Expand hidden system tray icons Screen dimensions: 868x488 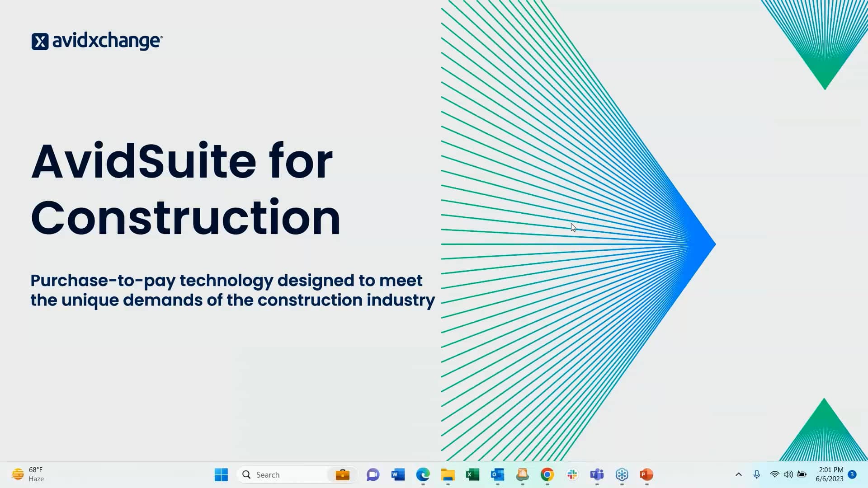click(739, 474)
